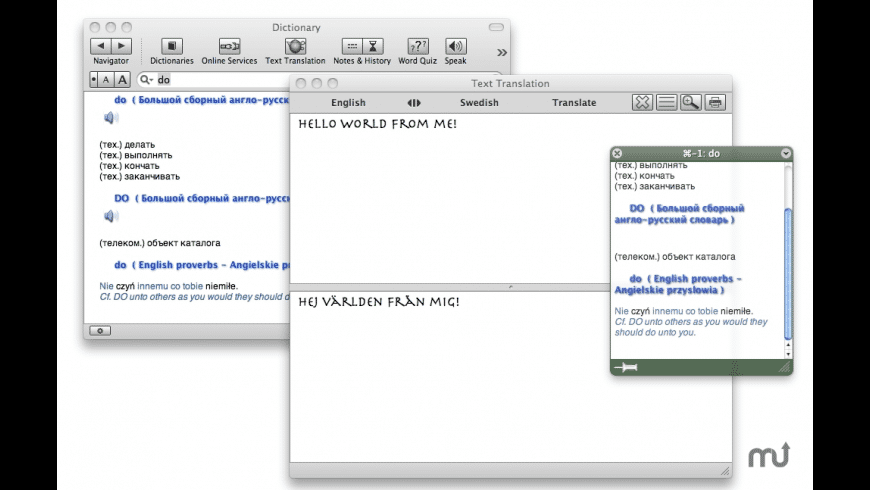Click '(телеком.) объект каталога' in Dictionary window

[x=160, y=243]
